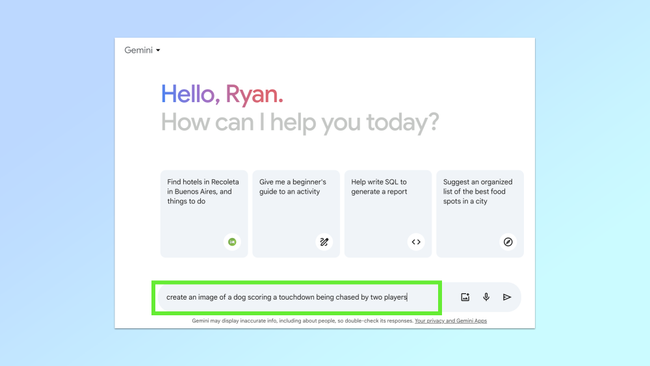Click the compass icon on food spots card
Screen dimensions: 650x366
508,242
